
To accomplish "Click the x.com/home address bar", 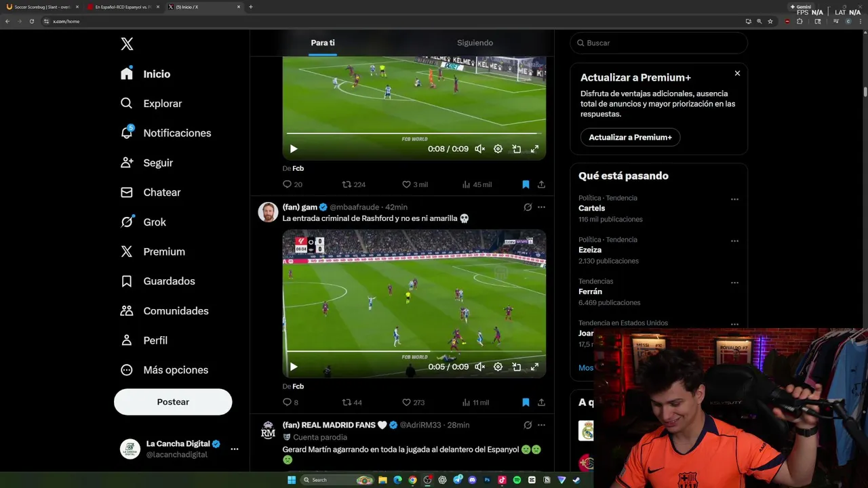I will [x=393, y=21].
